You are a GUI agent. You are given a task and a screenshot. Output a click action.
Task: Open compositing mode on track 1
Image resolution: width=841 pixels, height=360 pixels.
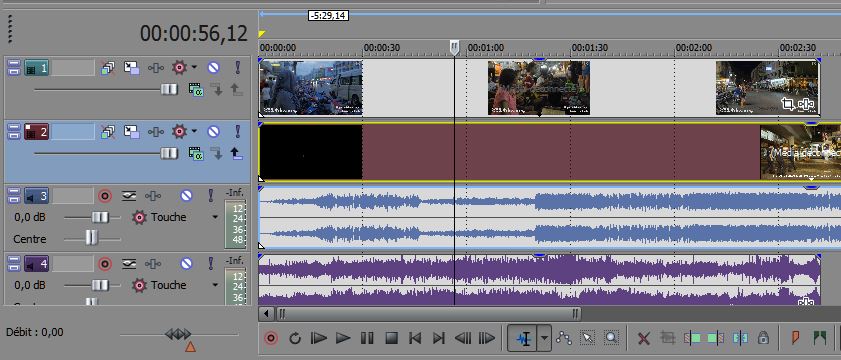(196, 90)
